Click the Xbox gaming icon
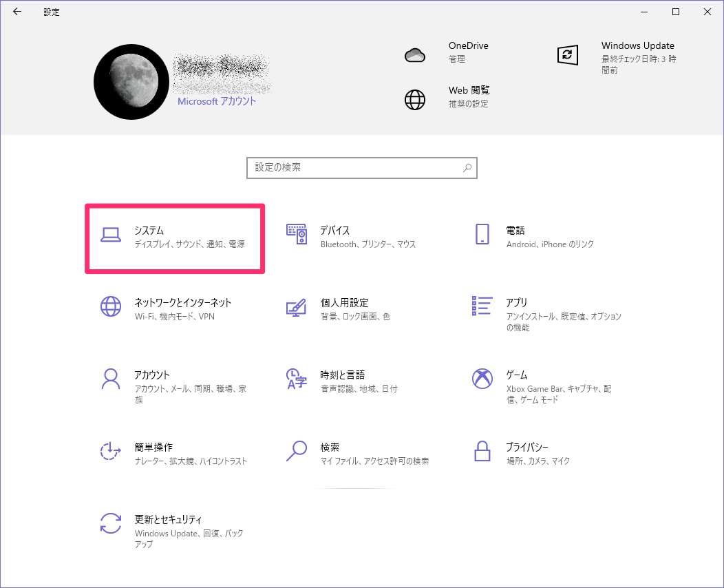 click(482, 379)
